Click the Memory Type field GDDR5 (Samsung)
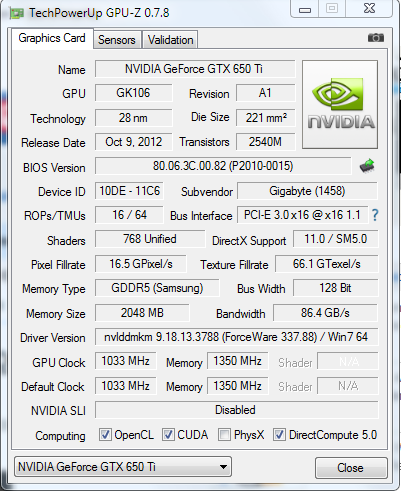Screen dimensions: 401x491 [x=157, y=288]
